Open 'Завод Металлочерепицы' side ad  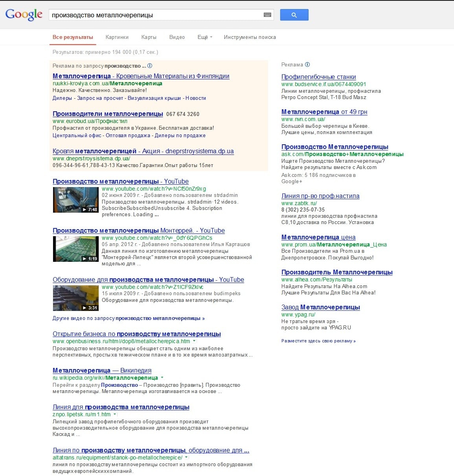coord(321,307)
